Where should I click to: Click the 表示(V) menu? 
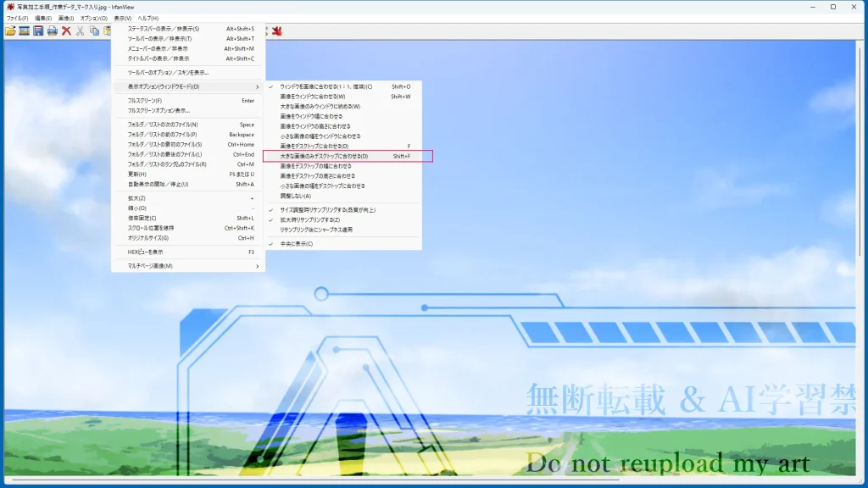point(123,19)
